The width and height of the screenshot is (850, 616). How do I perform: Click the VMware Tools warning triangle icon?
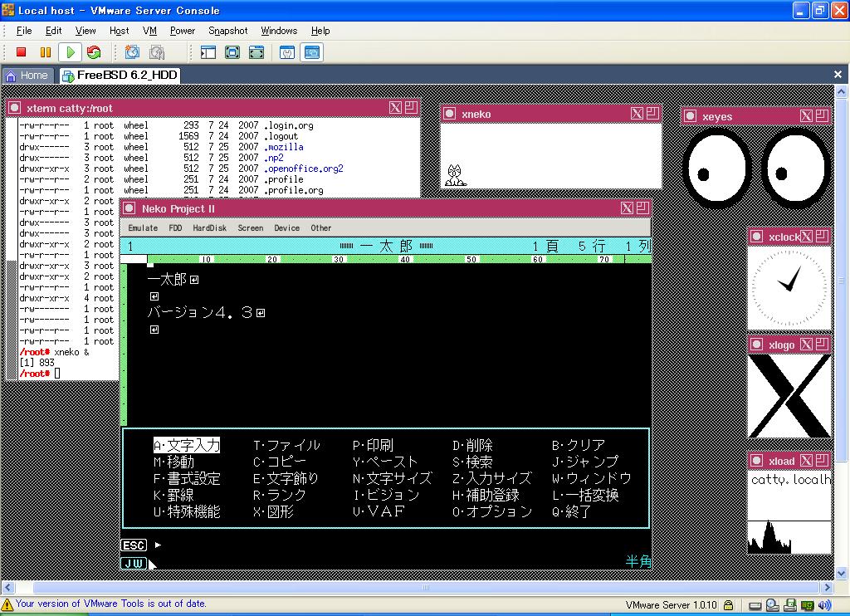pyautogui.click(x=7, y=604)
